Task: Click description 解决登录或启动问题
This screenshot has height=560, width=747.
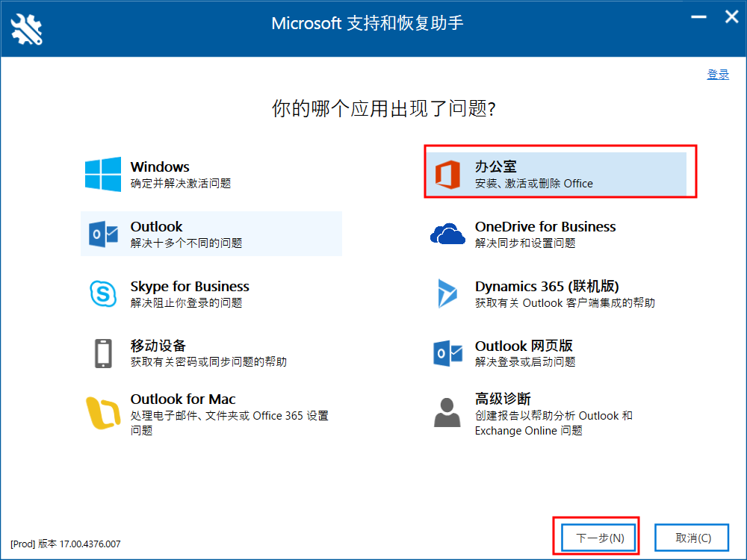Action: (525, 361)
